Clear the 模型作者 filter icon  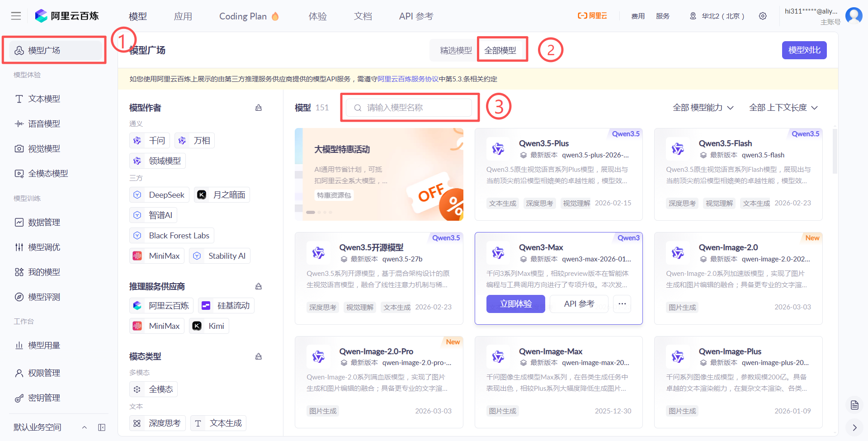pos(259,108)
